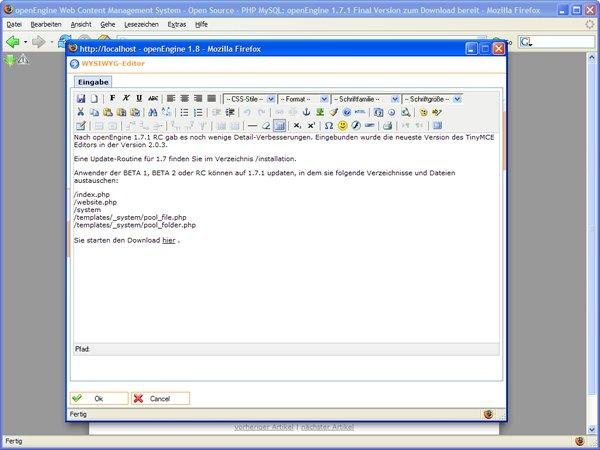The width and height of the screenshot is (600, 450).
Task: Open the HTML source editor icon
Action: (360, 112)
